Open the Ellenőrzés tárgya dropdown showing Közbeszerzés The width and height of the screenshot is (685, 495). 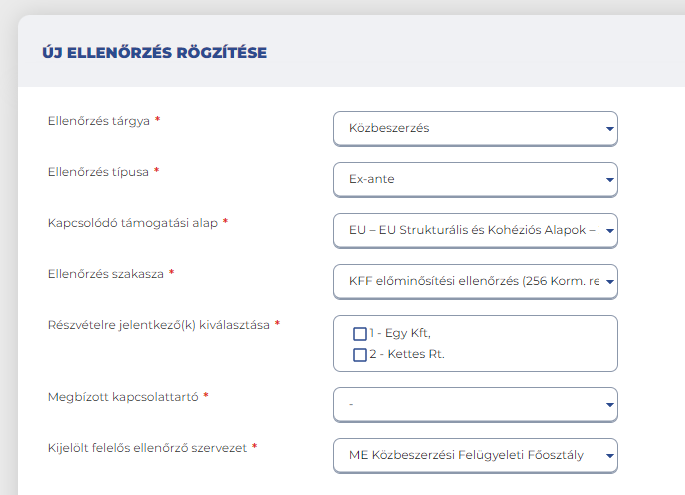pyautogui.click(x=475, y=128)
